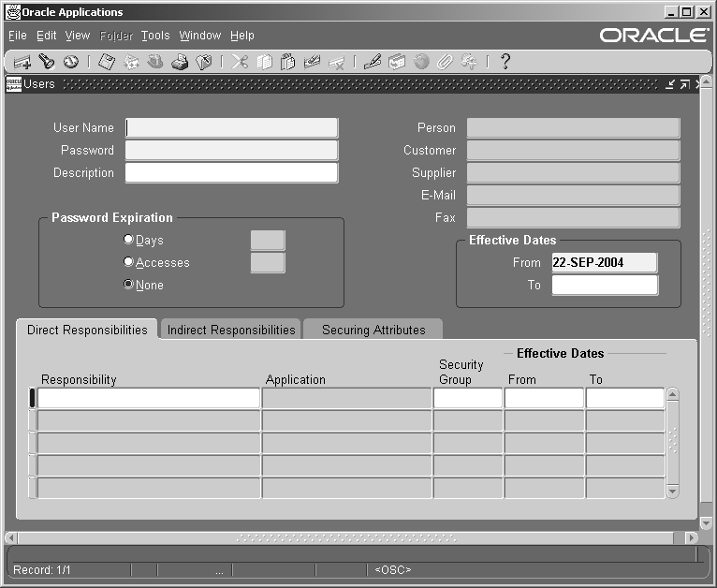Click the first row's To date cell
Screen dimensions: 717x588
[x=625, y=398]
